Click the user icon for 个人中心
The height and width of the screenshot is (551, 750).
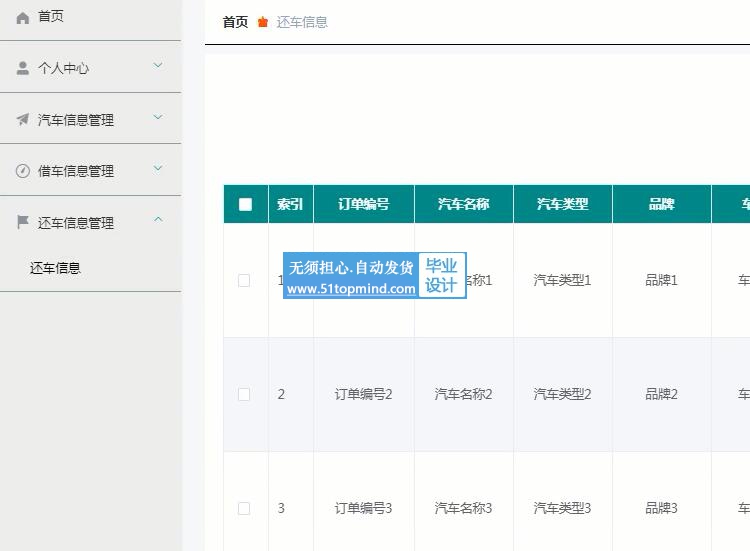click(x=23, y=68)
